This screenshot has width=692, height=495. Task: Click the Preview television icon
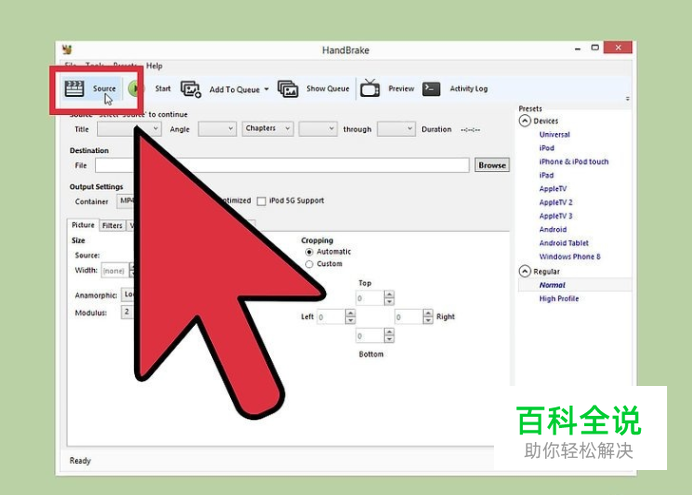pyautogui.click(x=370, y=88)
